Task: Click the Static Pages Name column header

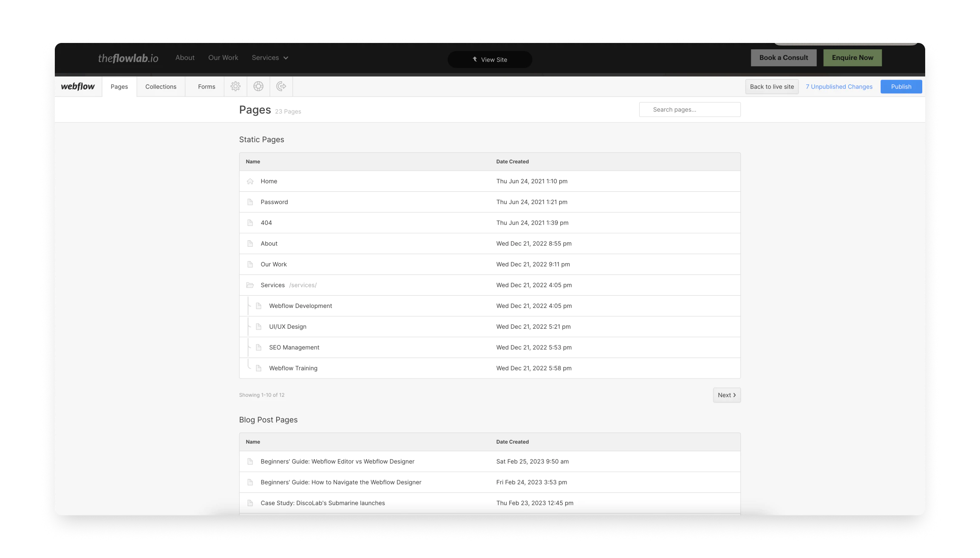Action: (x=253, y=162)
